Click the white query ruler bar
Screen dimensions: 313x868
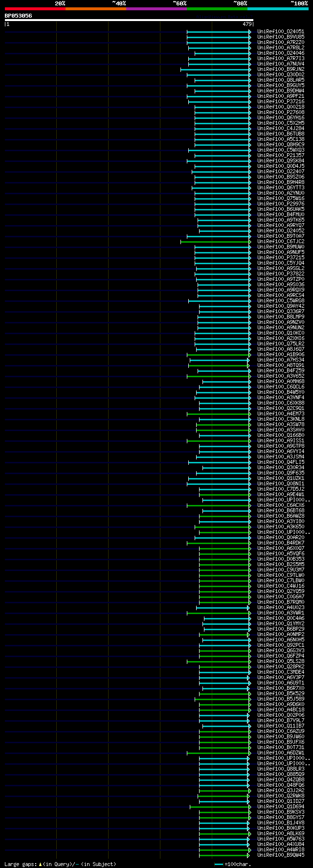129,20
